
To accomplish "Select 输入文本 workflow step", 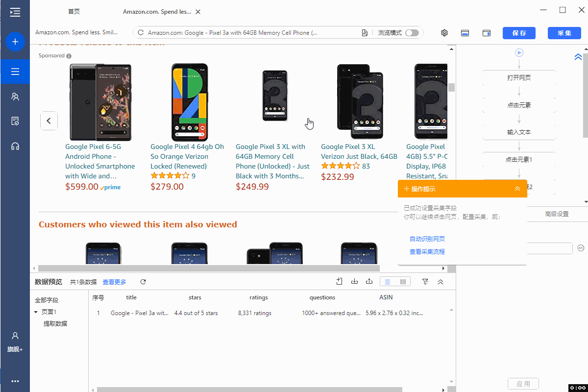I will pyautogui.click(x=519, y=132).
